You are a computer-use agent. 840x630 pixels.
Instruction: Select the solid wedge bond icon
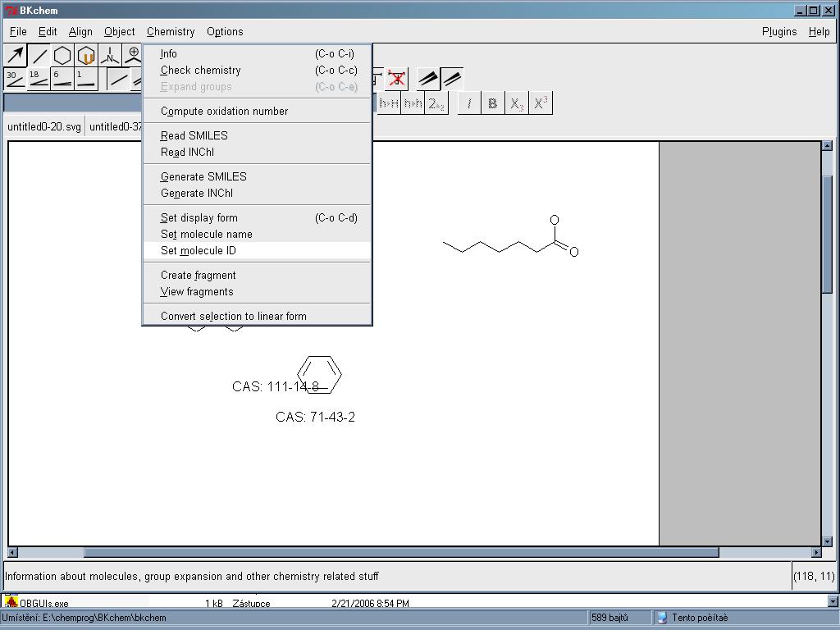click(427, 80)
